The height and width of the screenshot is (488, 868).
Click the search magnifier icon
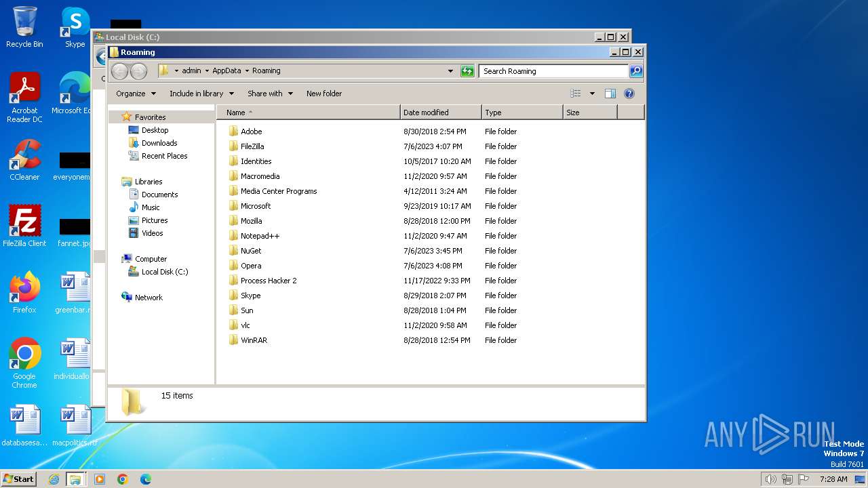pyautogui.click(x=635, y=71)
